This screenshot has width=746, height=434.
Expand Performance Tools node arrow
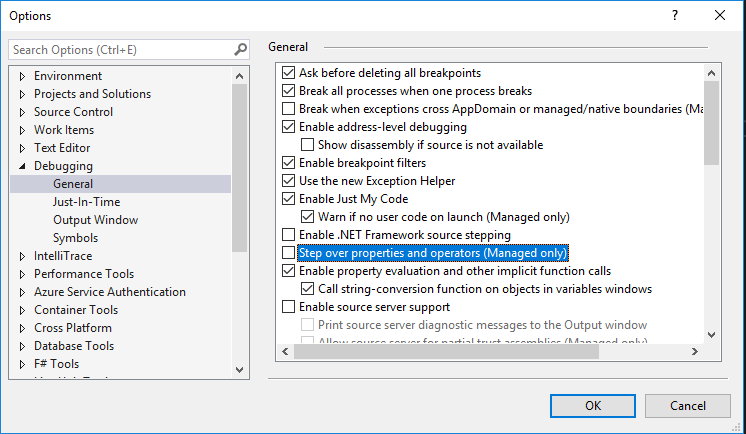tap(22, 275)
